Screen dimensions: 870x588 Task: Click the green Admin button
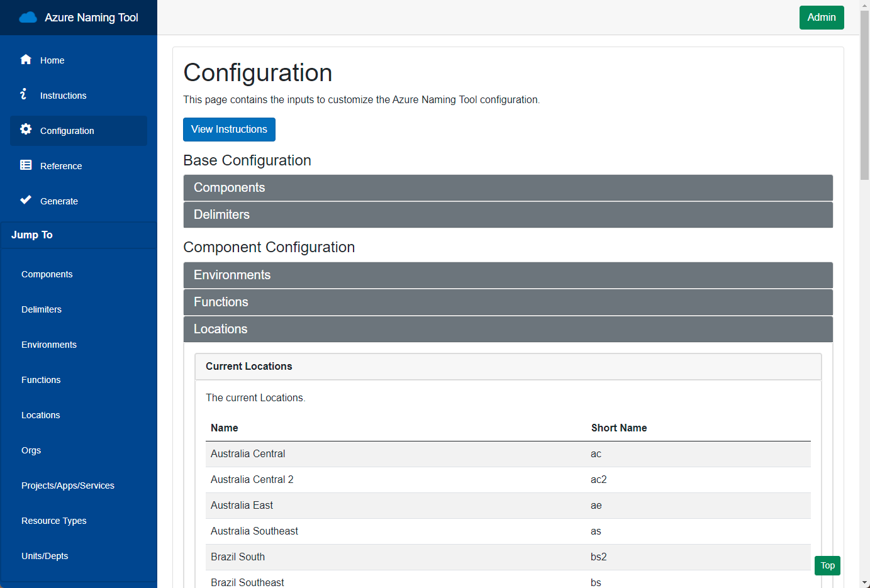[821, 18]
